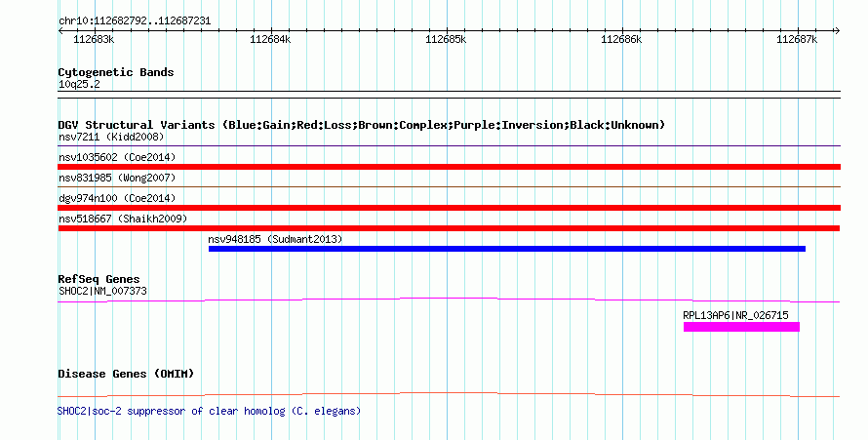Select the magenta RPL13AP6 exon block
Image resolution: width=868 pixels, height=440 pixels.
(741, 327)
